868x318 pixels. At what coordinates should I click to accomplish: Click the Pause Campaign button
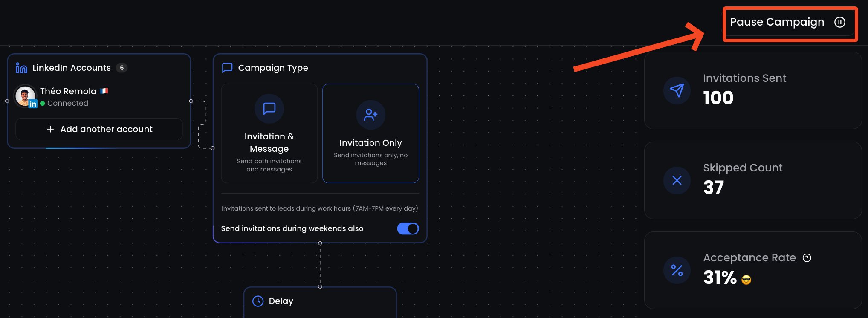point(788,22)
